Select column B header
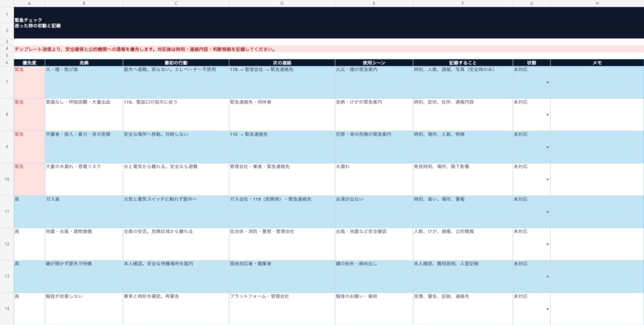The height and width of the screenshot is (325, 644). click(x=84, y=3)
